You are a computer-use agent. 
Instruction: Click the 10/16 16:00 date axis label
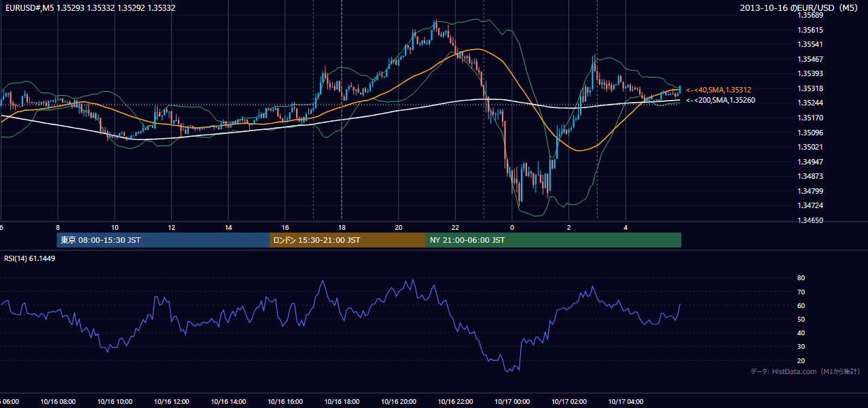[x=285, y=402]
